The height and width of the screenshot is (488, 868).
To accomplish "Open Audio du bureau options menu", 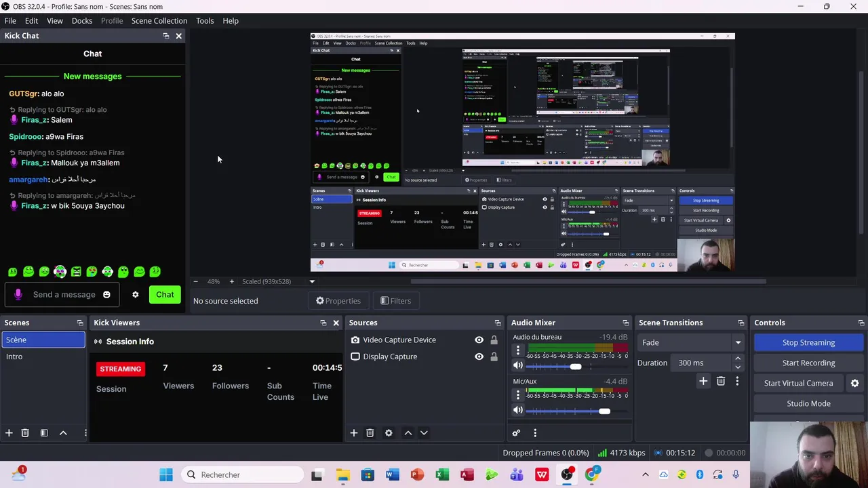I will click(518, 350).
